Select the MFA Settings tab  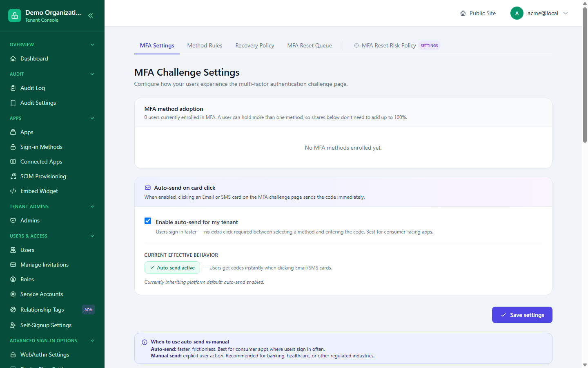pos(157,45)
